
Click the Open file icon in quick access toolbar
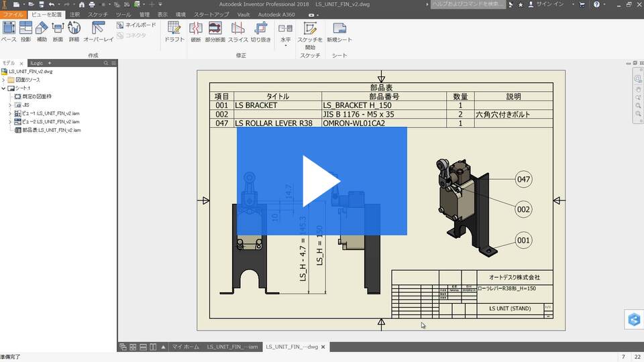[x=32, y=5]
